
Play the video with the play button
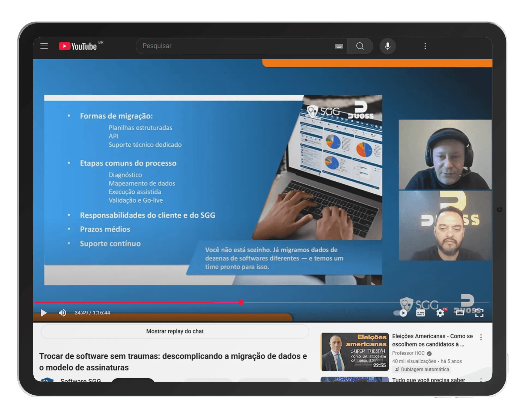pyautogui.click(x=43, y=313)
